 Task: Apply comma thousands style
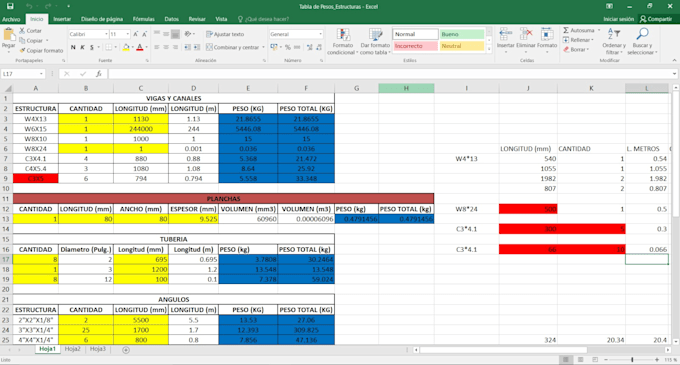[x=297, y=47]
